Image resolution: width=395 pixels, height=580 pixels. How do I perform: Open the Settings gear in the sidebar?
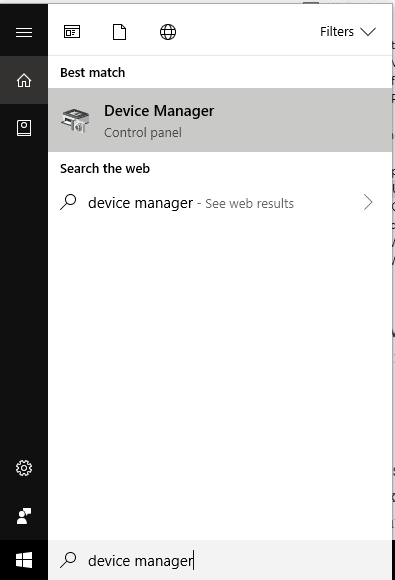[24, 468]
